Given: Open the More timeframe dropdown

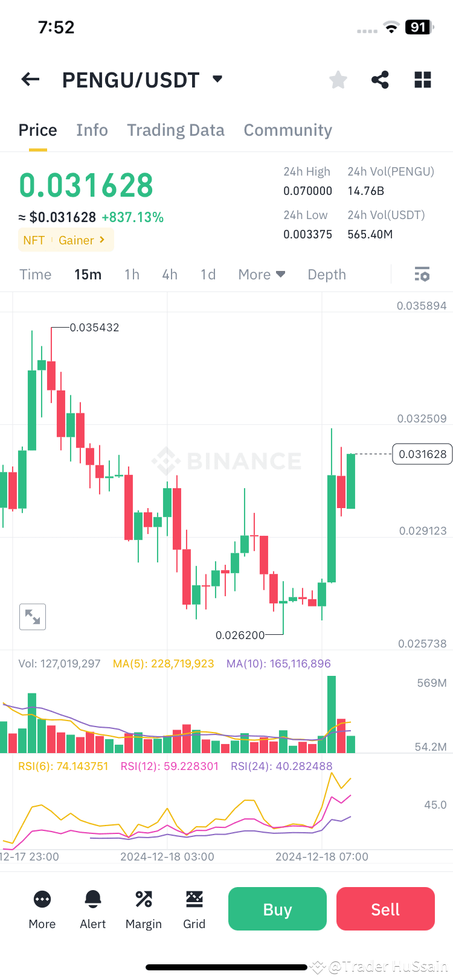Looking at the screenshot, I should tap(261, 274).
